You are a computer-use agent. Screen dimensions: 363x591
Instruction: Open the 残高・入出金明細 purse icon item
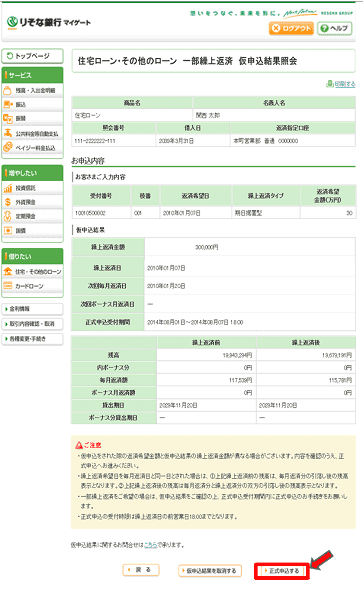point(32,90)
